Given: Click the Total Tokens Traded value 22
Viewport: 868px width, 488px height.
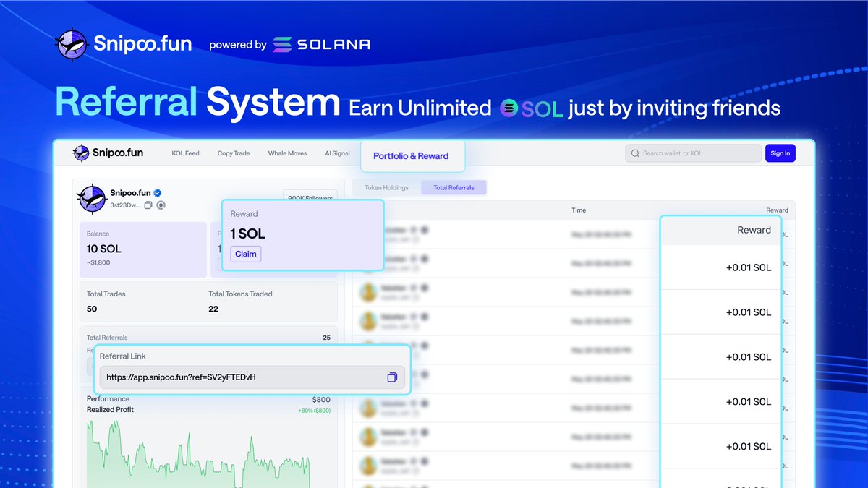Looking at the screenshot, I should pos(213,309).
